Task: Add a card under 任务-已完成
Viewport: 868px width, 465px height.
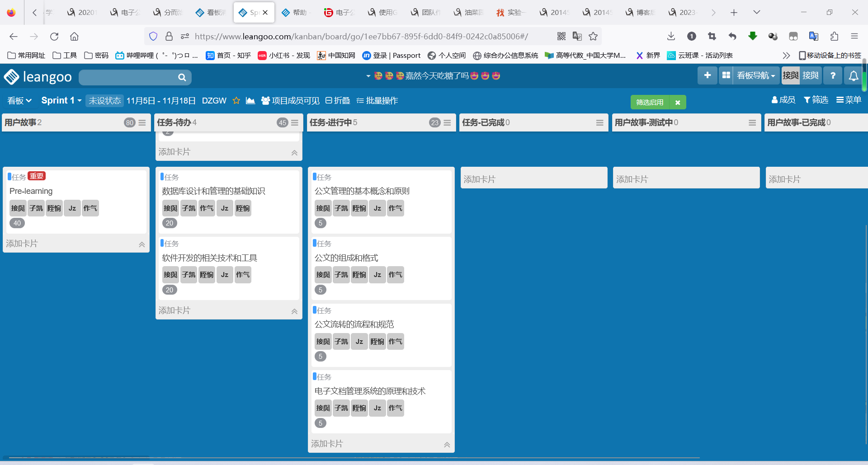Action: 480,179
